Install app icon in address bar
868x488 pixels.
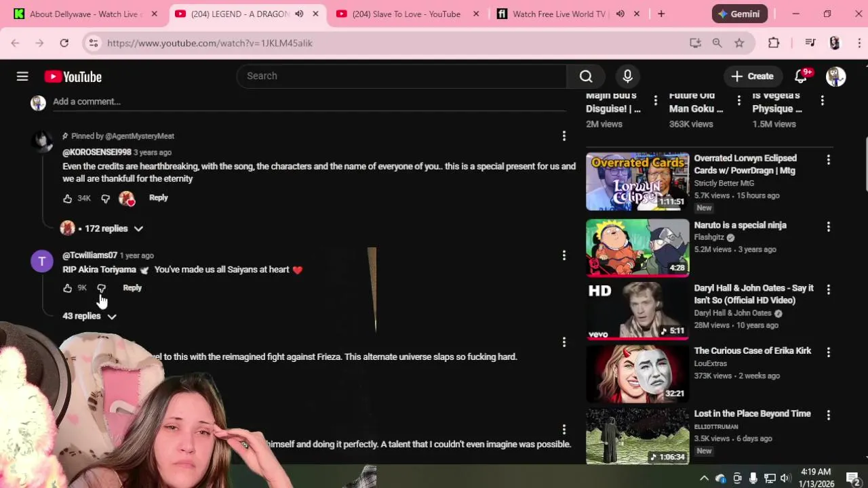pos(695,43)
